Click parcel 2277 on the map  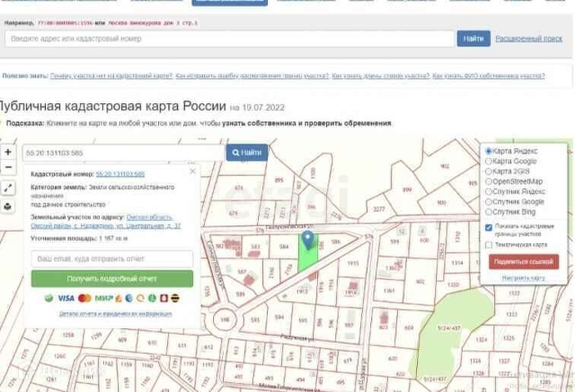click(x=378, y=210)
